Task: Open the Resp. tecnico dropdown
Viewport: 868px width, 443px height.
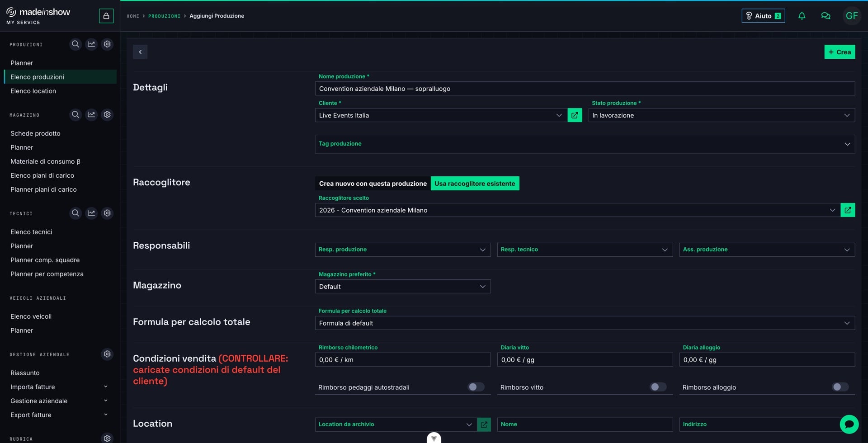Action: coord(585,250)
